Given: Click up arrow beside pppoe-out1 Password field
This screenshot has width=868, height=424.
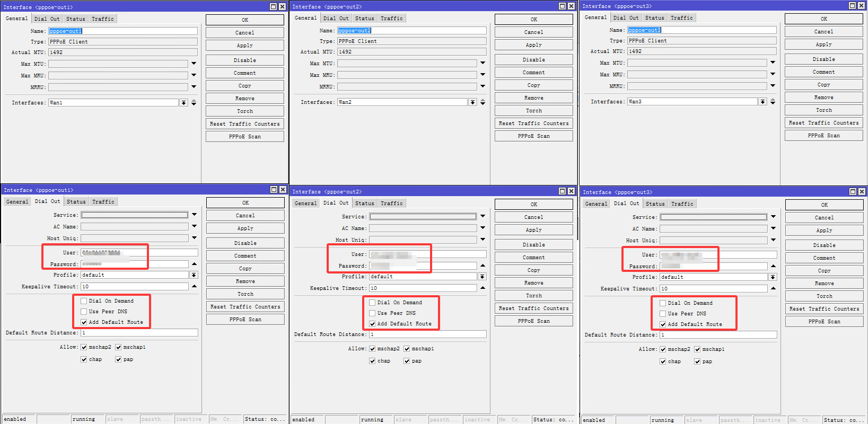Looking at the screenshot, I should tap(194, 264).
